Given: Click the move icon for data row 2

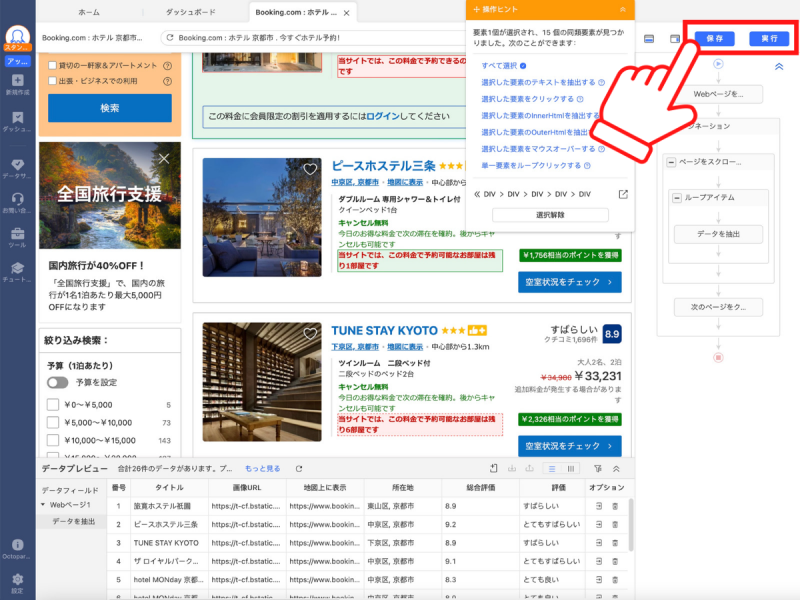Looking at the screenshot, I should pyautogui.click(x=599, y=525).
